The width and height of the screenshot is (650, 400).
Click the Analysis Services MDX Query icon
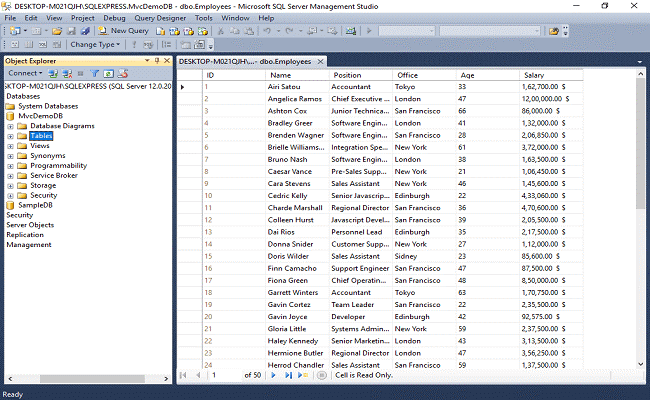(175, 31)
